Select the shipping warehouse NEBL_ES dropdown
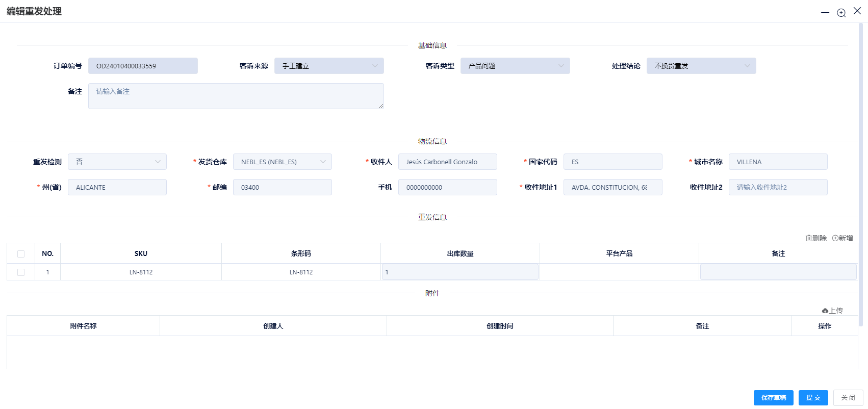868x409 pixels. pos(283,162)
